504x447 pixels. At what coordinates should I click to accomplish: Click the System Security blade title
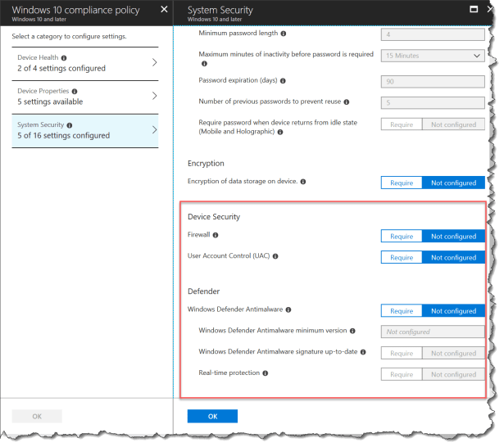[x=220, y=10]
